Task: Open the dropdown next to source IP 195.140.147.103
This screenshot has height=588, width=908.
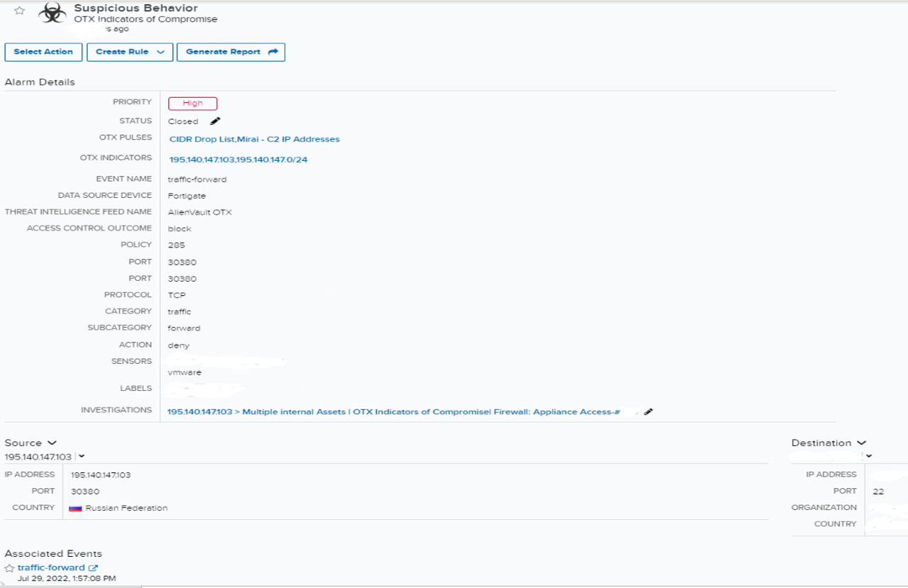Action: coord(82,456)
